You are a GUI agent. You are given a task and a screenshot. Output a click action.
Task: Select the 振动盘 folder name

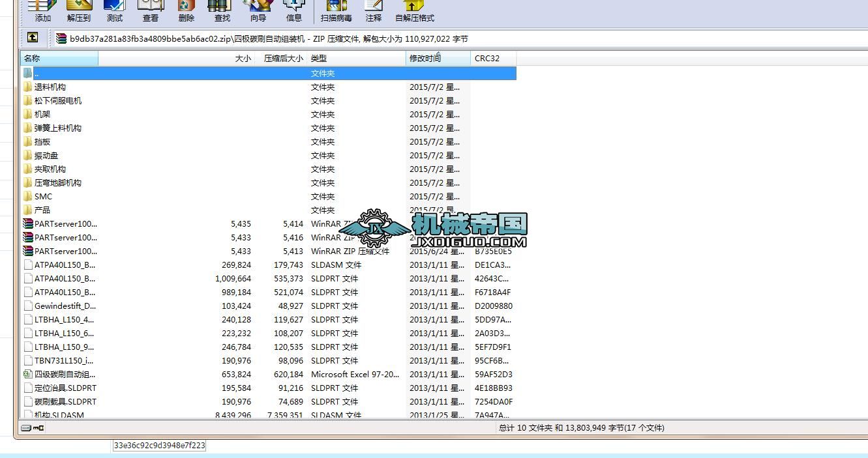pyautogui.click(x=46, y=155)
